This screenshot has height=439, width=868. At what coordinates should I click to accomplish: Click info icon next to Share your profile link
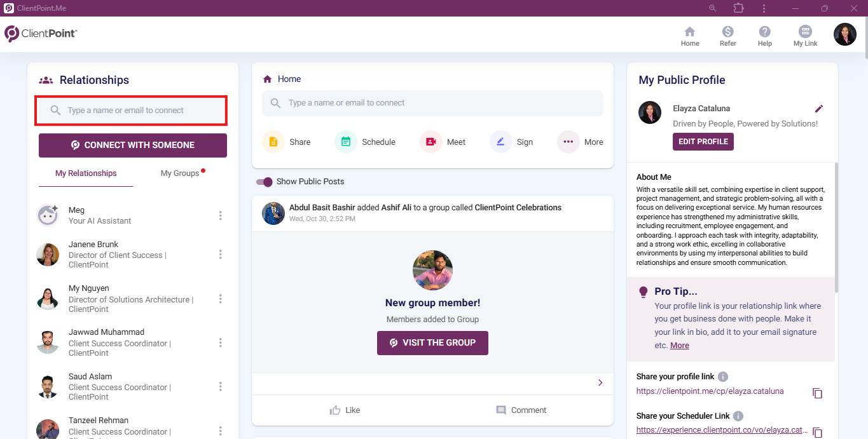723,377
